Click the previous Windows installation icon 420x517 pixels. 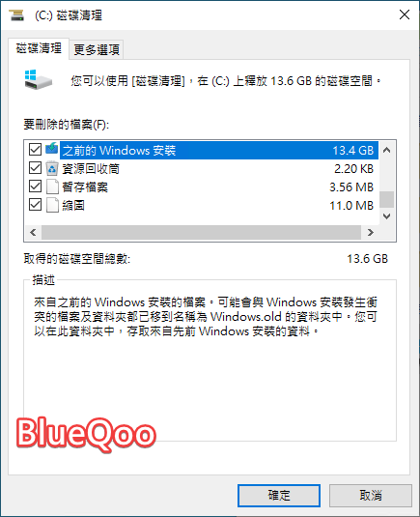52,149
